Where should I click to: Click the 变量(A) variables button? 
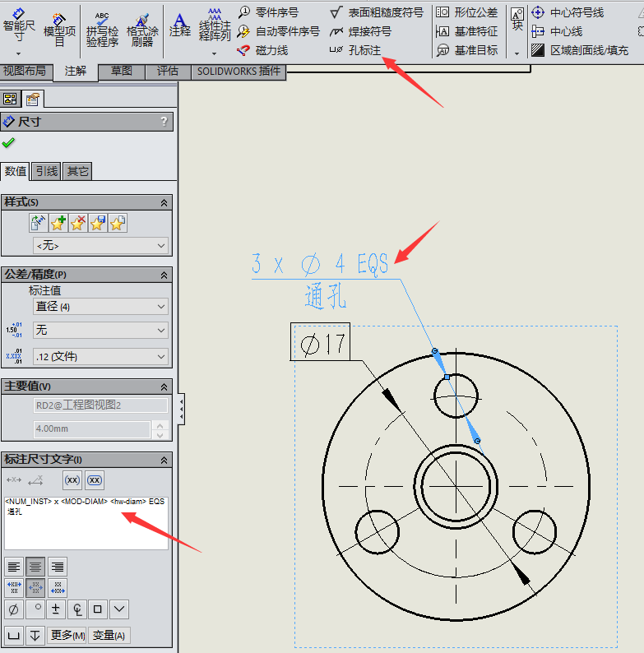click(x=109, y=635)
